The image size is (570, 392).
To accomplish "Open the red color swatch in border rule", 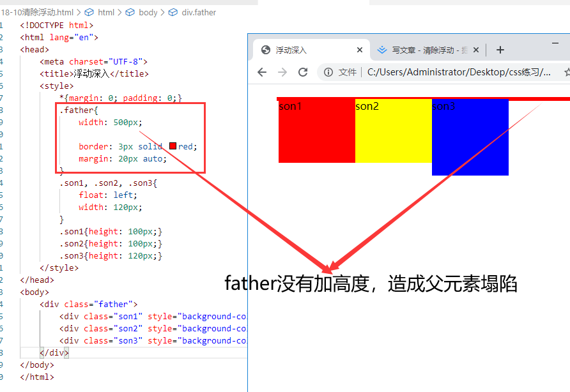I will pos(173,146).
